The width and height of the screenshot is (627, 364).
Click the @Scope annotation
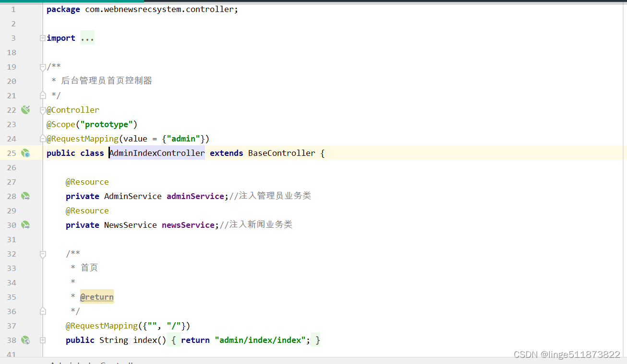pos(61,124)
